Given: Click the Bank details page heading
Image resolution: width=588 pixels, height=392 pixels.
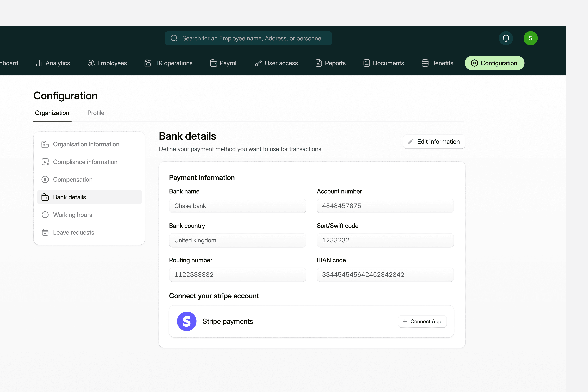Looking at the screenshot, I should [187, 136].
